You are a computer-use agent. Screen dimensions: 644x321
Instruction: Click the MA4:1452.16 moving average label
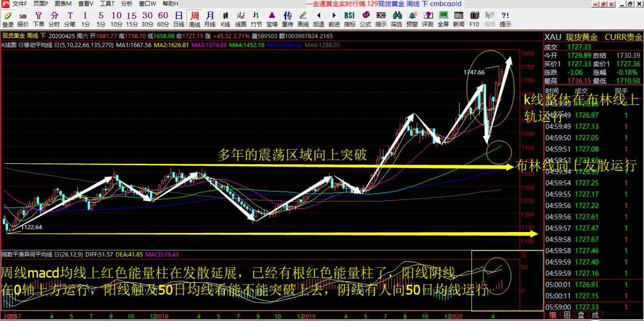tap(247, 45)
